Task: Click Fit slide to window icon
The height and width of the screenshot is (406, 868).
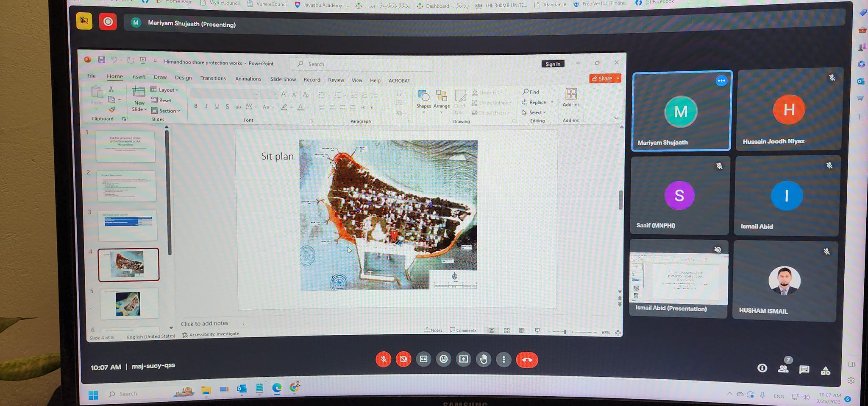Action: 618,333
